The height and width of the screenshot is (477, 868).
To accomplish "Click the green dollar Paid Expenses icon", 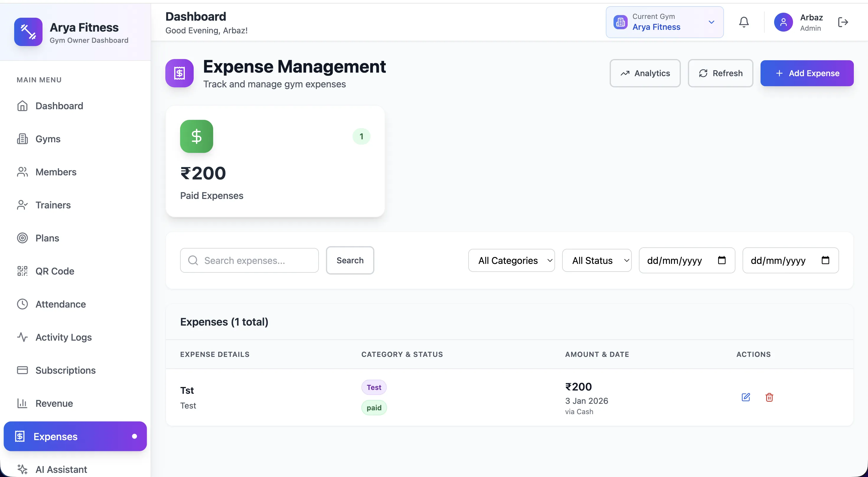I will tap(196, 136).
